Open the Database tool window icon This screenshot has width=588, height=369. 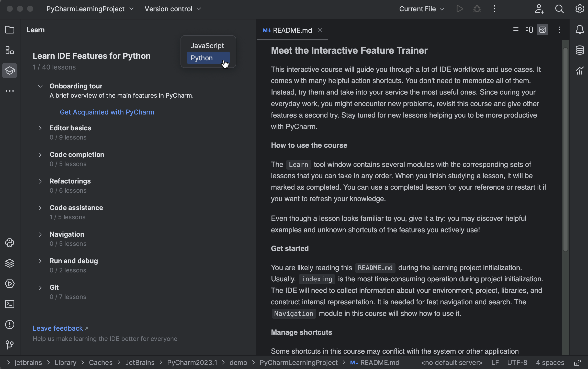tap(579, 50)
